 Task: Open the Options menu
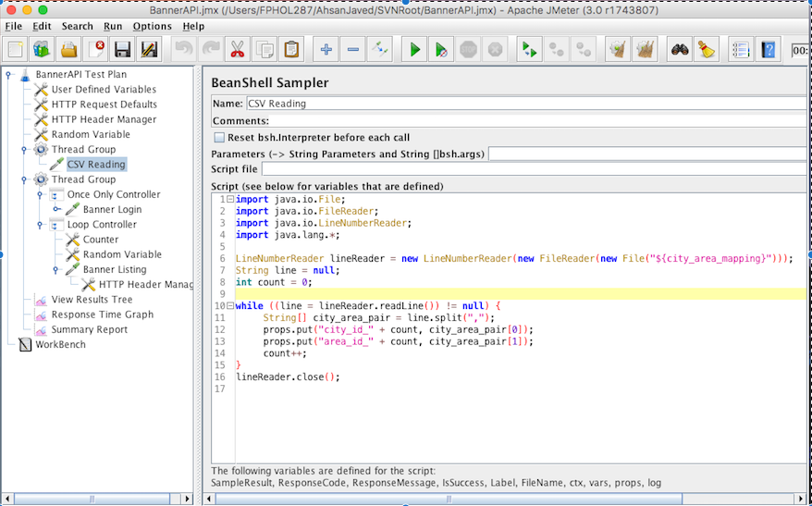pos(152,27)
